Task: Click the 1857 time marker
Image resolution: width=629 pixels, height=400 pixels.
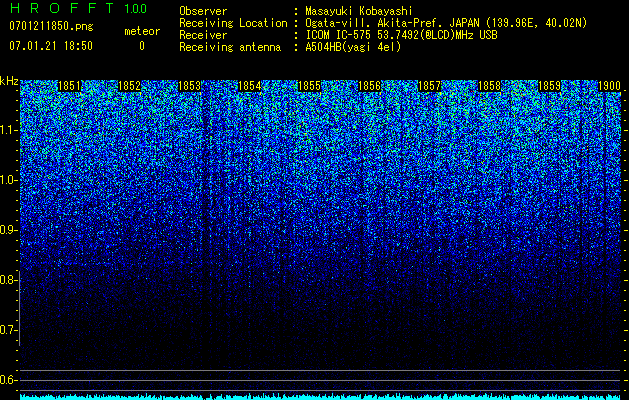Action: point(429,86)
